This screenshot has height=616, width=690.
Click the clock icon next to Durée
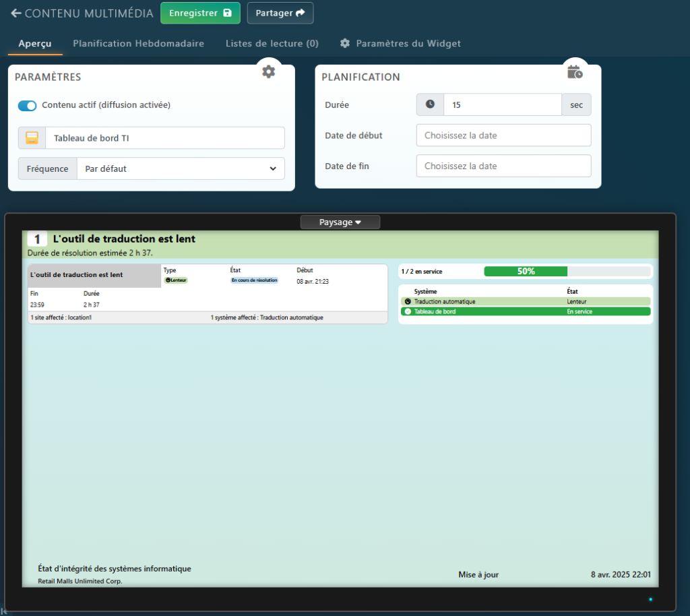[x=430, y=104]
